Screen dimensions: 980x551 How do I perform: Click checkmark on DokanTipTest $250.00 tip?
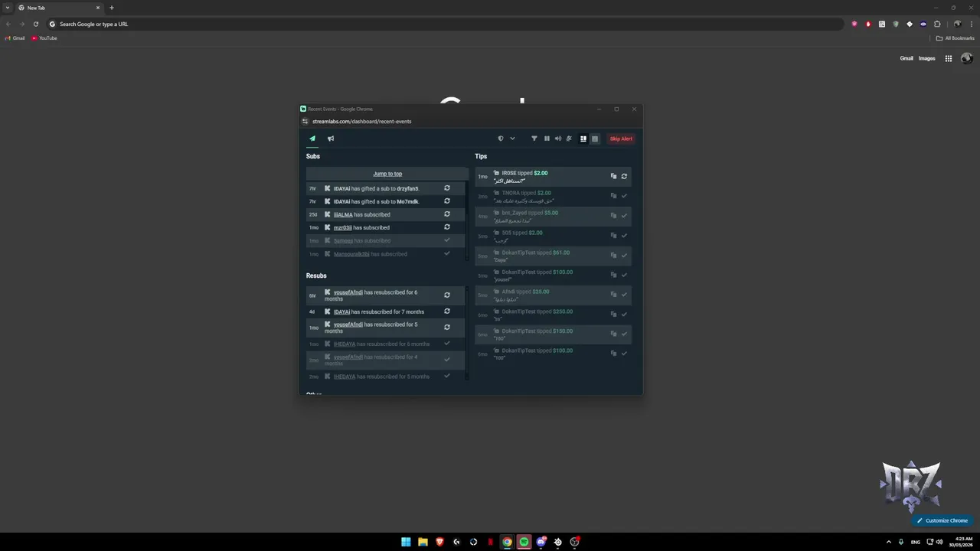pyautogui.click(x=624, y=315)
